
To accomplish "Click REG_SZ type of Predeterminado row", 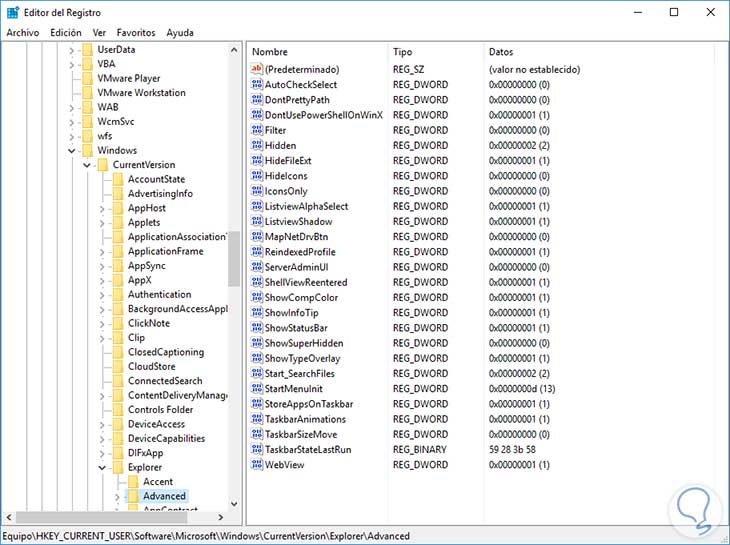I will (408, 69).
